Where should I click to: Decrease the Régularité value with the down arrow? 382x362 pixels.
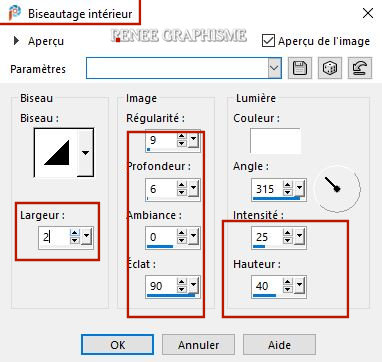click(x=182, y=143)
